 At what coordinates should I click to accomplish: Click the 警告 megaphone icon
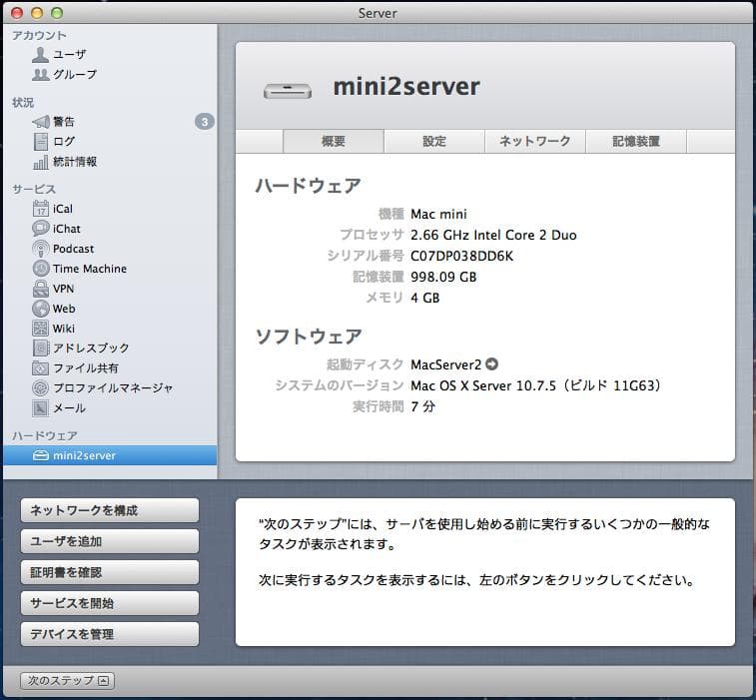click(x=41, y=122)
